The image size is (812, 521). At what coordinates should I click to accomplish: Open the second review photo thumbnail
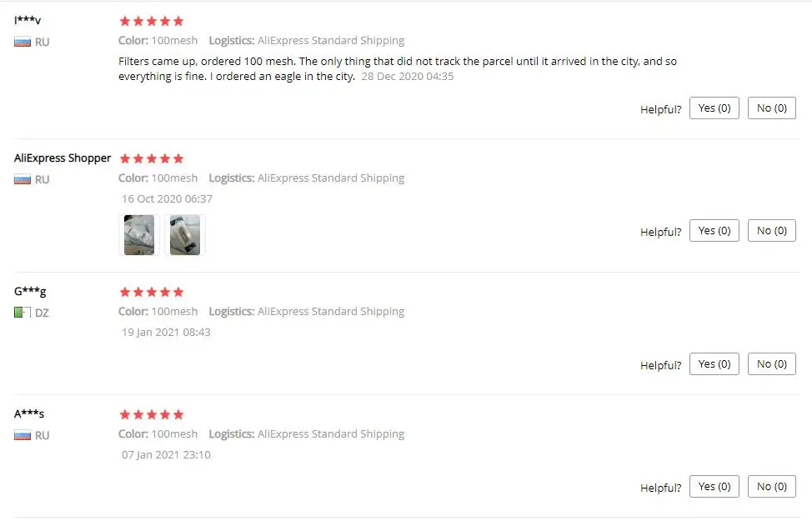[185, 235]
